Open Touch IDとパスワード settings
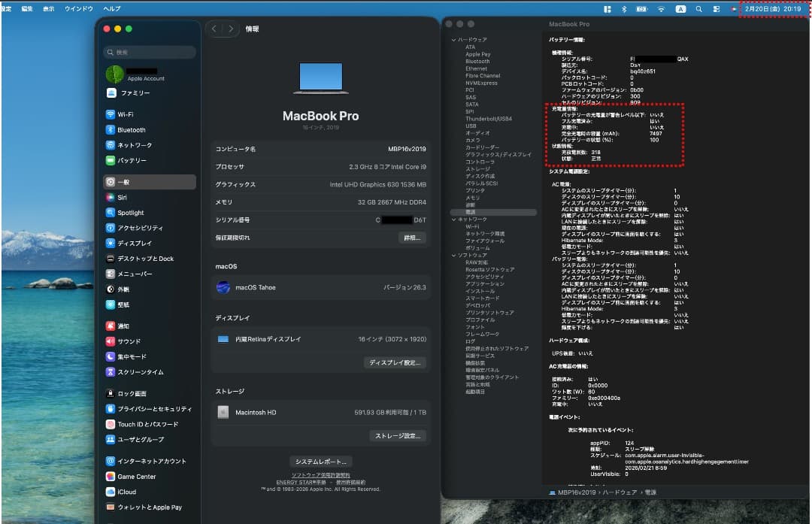812x524 pixels. click(x=150, y=424)
